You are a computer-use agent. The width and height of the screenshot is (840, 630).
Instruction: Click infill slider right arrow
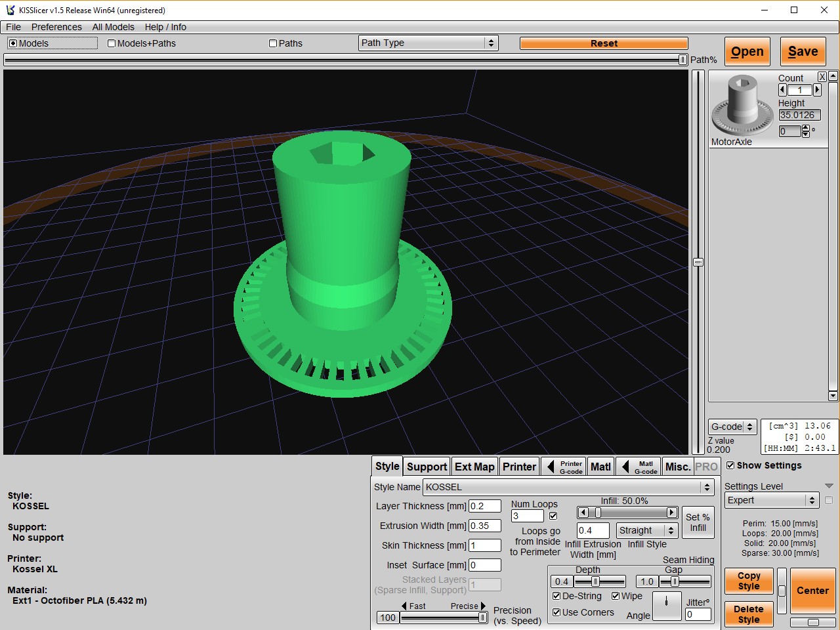[x=671, y=513]
